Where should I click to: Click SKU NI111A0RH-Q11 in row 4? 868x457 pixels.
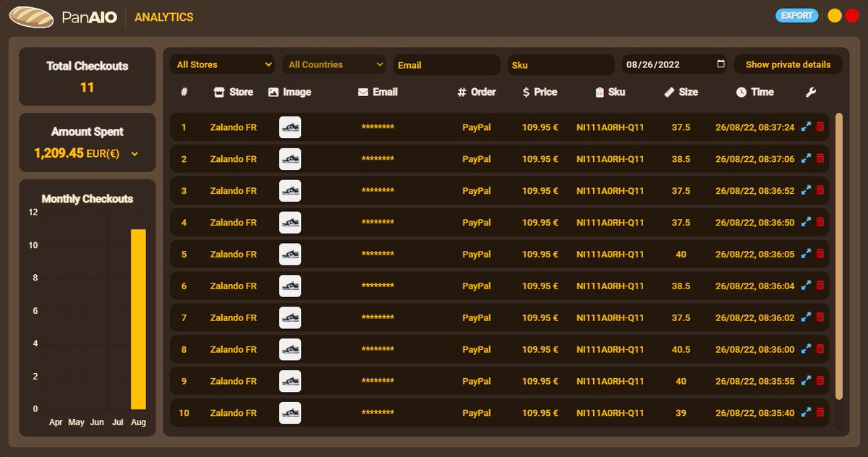click(x=610, y=223)
